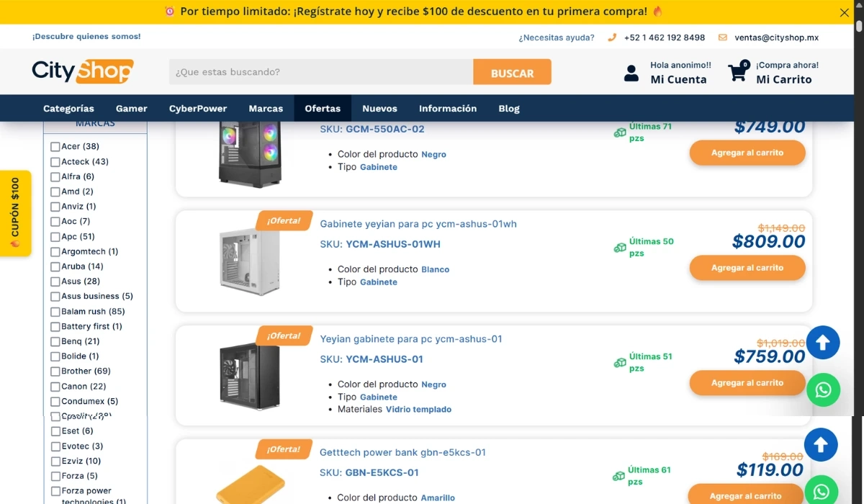Open the Gamer menu item
This screenshot has width=864, height=504.
tap(132, 109)
